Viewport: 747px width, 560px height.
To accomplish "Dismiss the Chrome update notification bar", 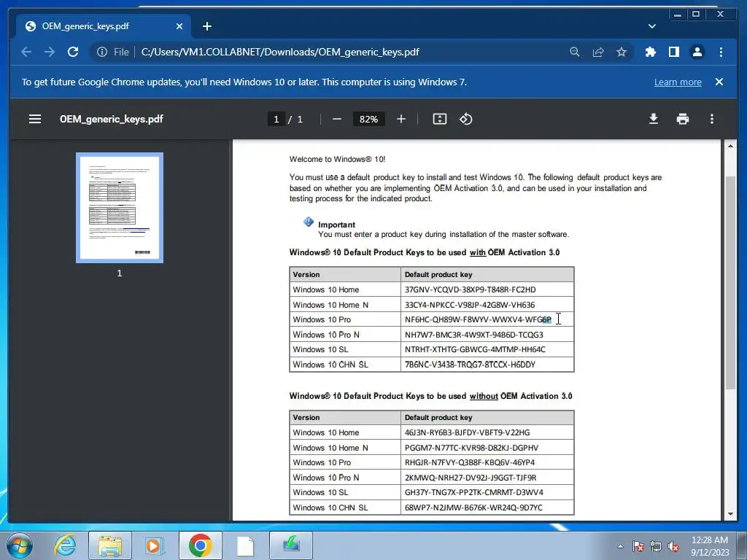I will coord(719,82).
